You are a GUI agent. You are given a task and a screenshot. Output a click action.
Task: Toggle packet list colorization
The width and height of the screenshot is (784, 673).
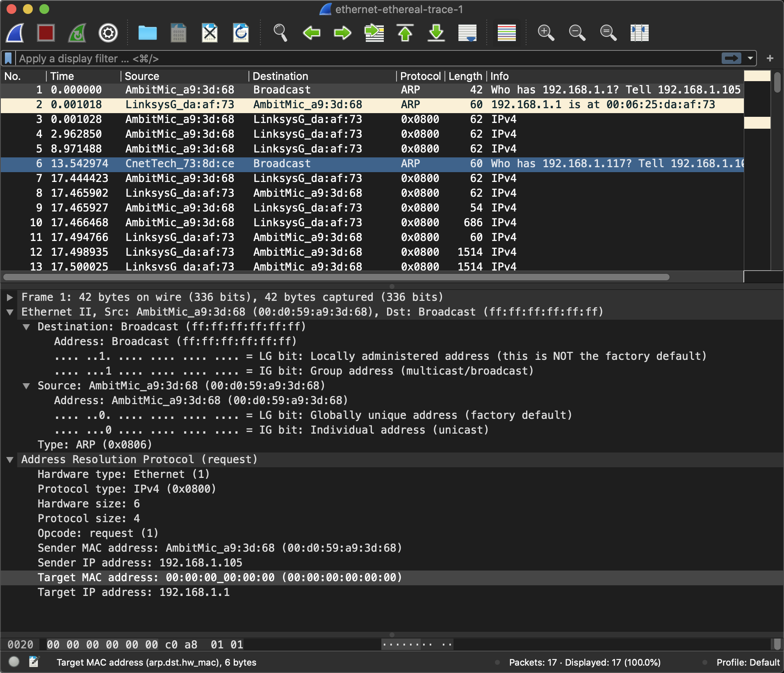(x=506, y=33)
